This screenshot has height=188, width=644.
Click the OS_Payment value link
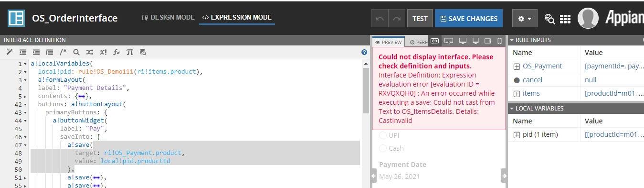pos(614,66)
